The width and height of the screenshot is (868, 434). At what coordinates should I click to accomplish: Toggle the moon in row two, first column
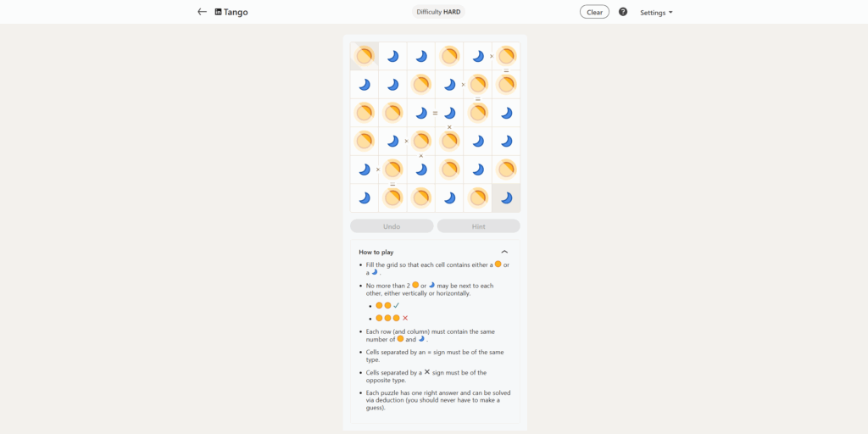click(364, 85)
